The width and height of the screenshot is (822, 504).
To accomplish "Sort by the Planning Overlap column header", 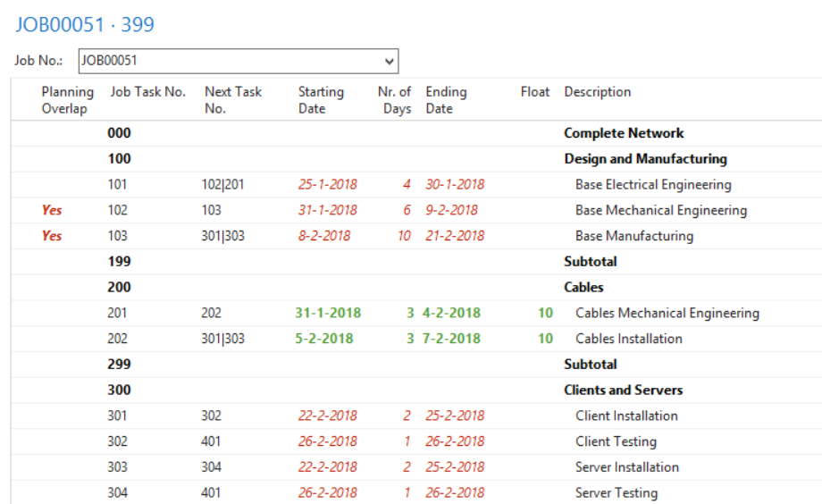I will pos(68,100).
